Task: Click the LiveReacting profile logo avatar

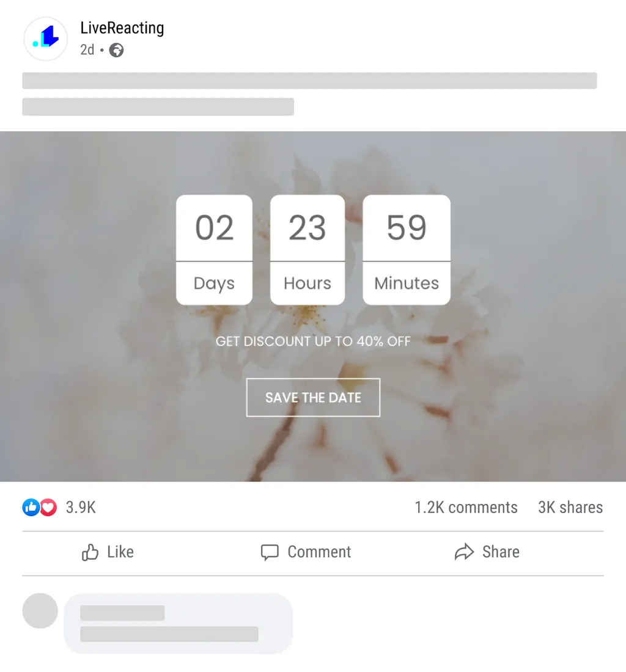Action: pyautogui.click(x=45, y=38)
